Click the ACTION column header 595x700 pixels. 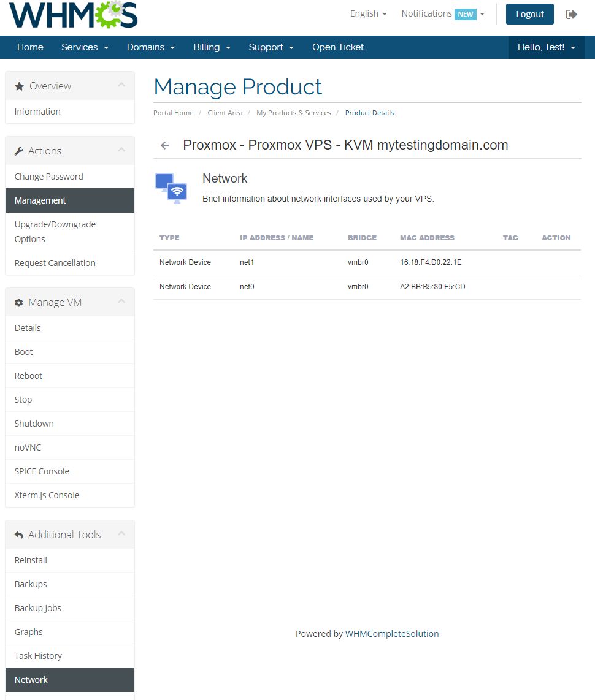pos(556,238)
